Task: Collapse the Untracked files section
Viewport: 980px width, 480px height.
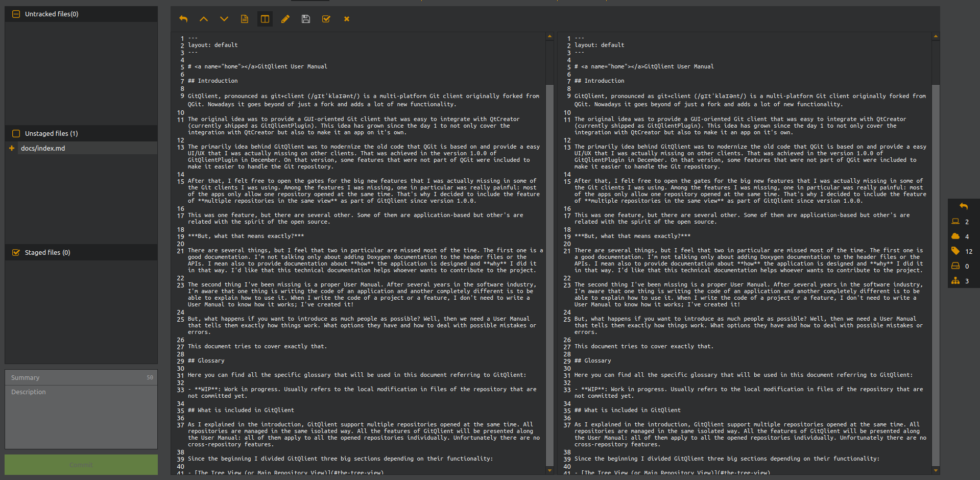Action: tap(15, 14)
